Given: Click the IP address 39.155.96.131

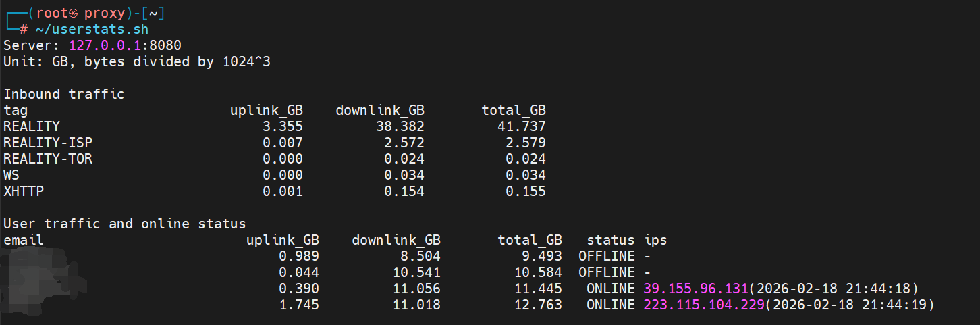Looking at the screenshot, I should pyautogui.click(x=697, y=289).
